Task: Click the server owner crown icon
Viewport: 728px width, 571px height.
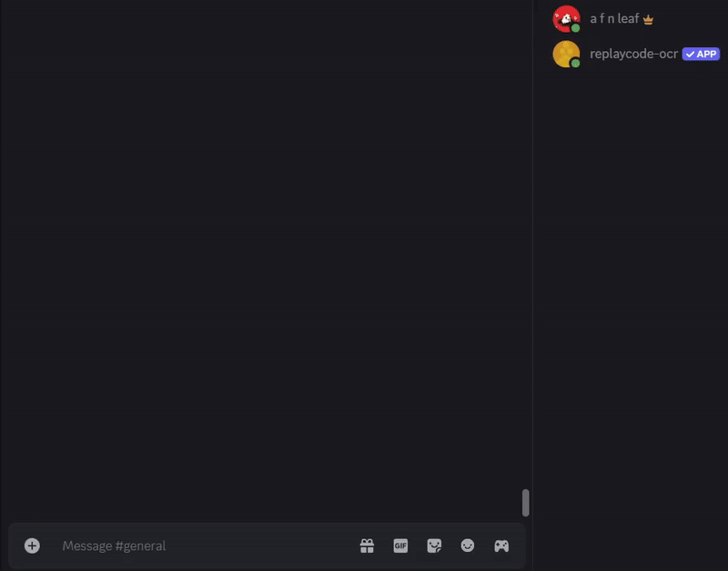Action: [648, 19]
